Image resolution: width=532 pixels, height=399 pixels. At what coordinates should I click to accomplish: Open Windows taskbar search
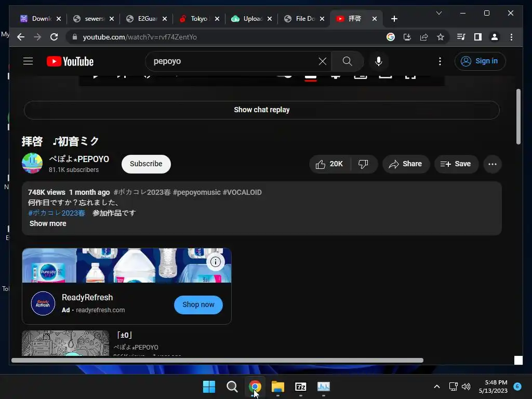point(232,387)
